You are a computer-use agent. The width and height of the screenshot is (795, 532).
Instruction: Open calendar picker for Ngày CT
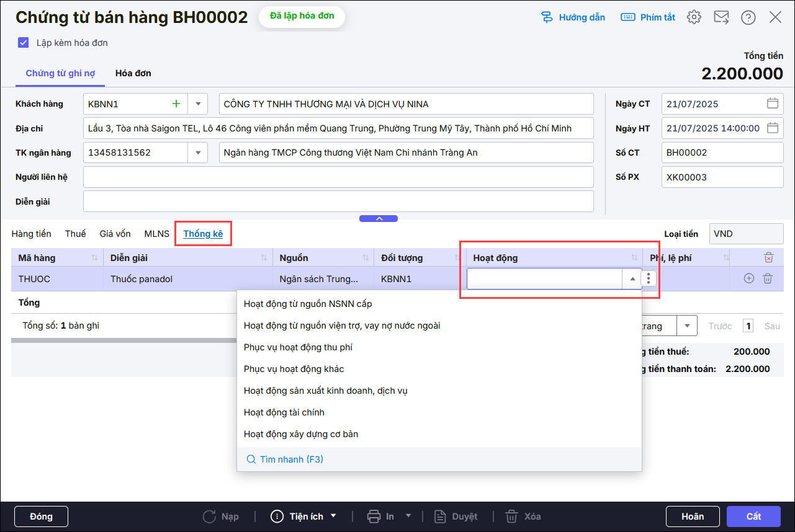pos(773,104)
